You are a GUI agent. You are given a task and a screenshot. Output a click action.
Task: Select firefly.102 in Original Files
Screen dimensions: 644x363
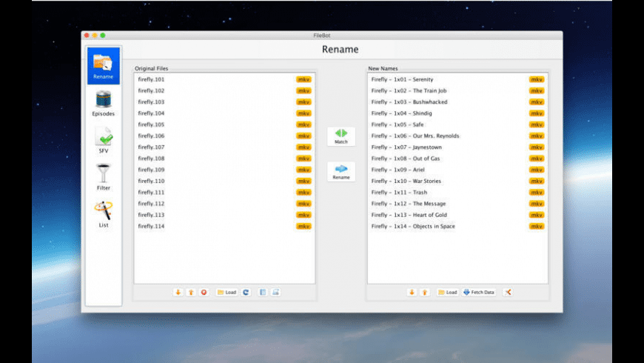pos(224,91)
